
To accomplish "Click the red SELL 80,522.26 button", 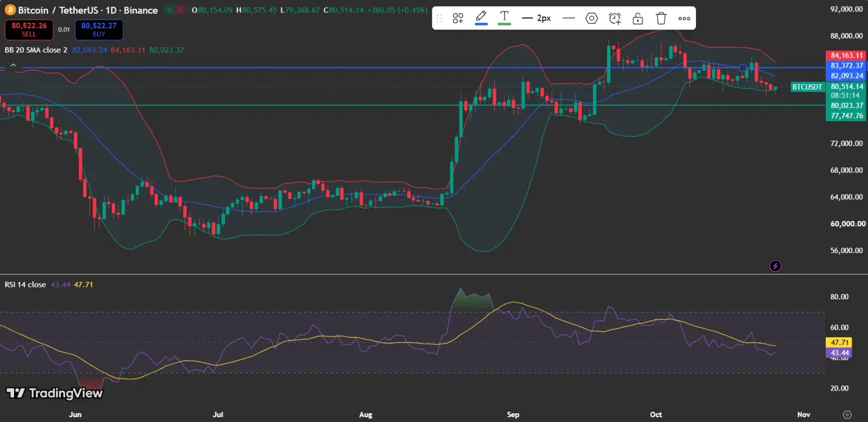I will 29,30.
